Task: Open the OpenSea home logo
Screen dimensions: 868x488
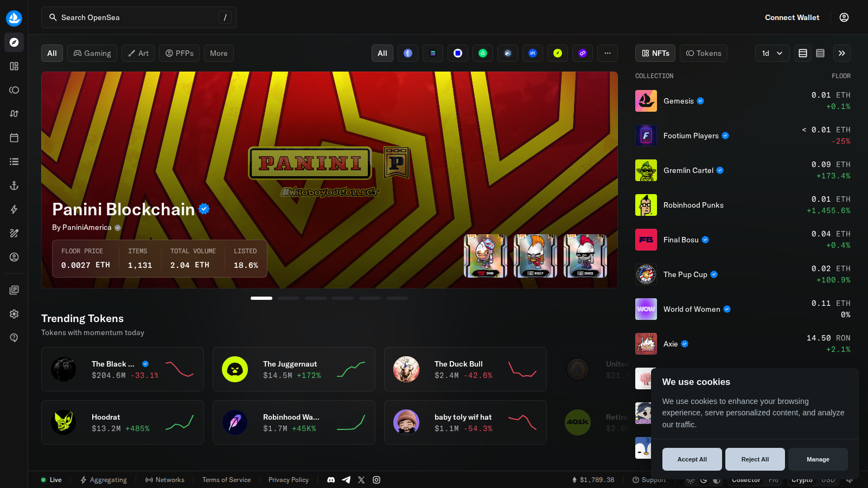Action: coord(14,18)
